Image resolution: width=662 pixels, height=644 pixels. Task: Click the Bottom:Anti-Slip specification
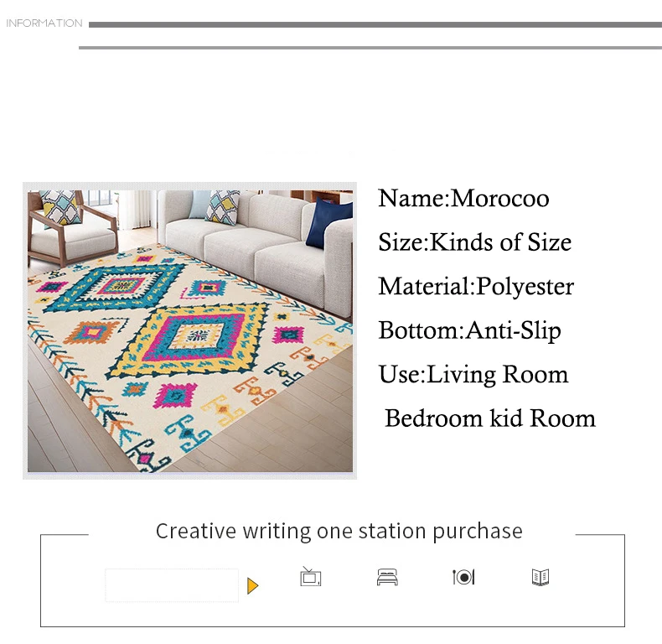(469, 330)
